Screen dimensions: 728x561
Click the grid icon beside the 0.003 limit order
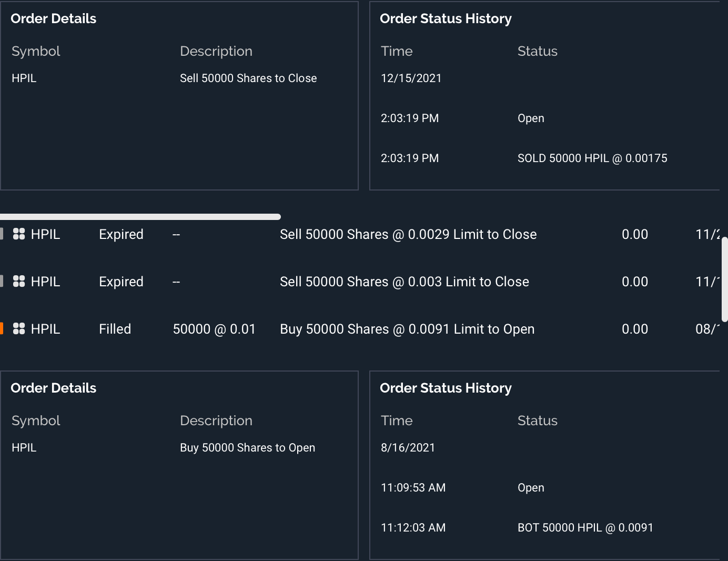point(19,282)
